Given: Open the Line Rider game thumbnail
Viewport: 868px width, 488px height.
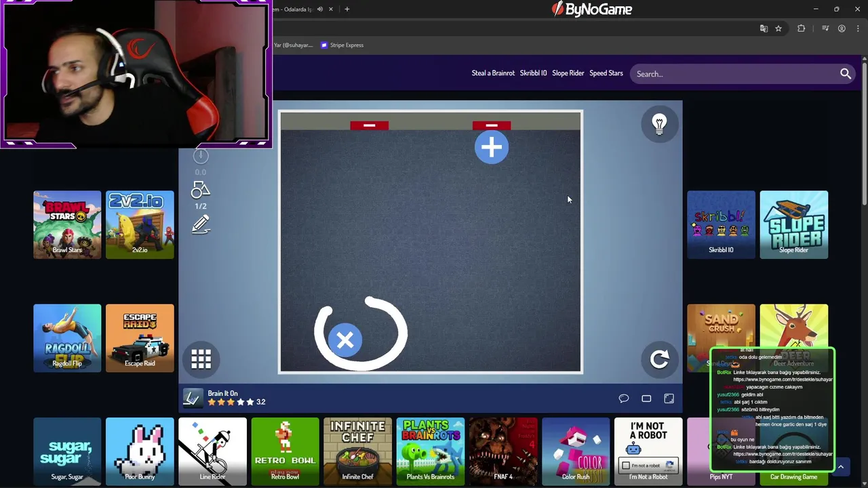Looking at the screenshot, I should (212, 451).
